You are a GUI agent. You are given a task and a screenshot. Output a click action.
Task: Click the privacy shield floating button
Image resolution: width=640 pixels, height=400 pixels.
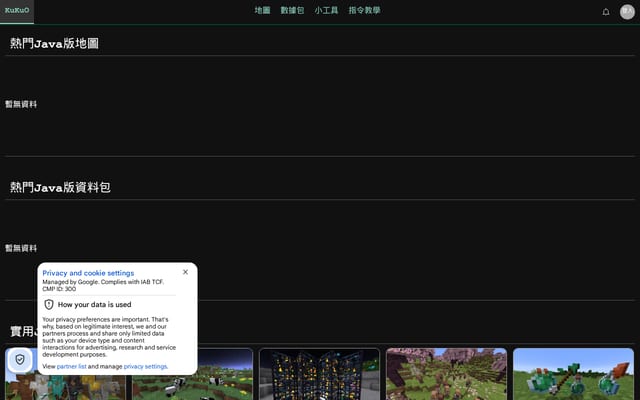click(20, 359)
